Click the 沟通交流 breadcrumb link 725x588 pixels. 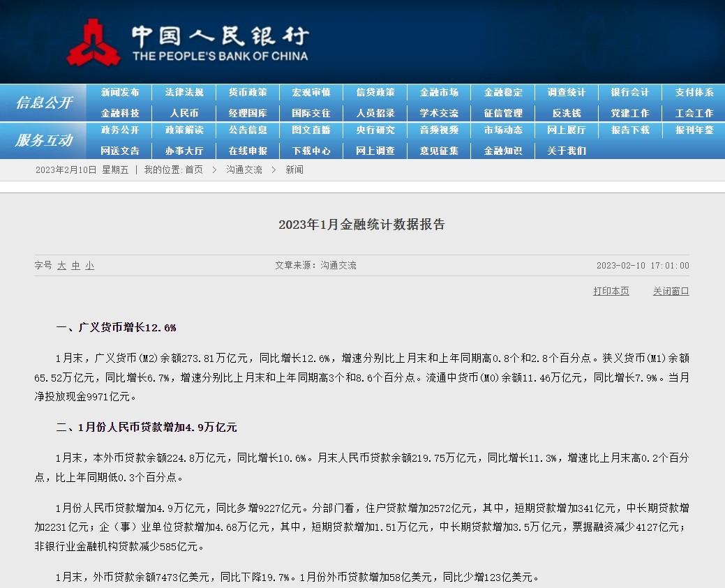pos(244,169)
